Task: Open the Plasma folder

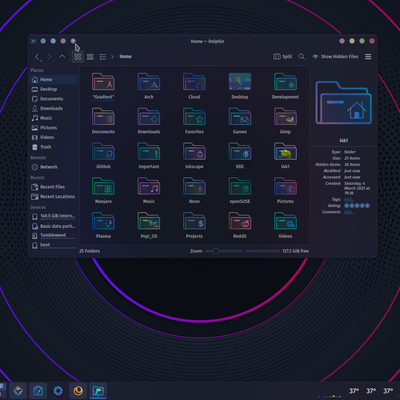Action: pyautogui.click(x=103, y=225)
